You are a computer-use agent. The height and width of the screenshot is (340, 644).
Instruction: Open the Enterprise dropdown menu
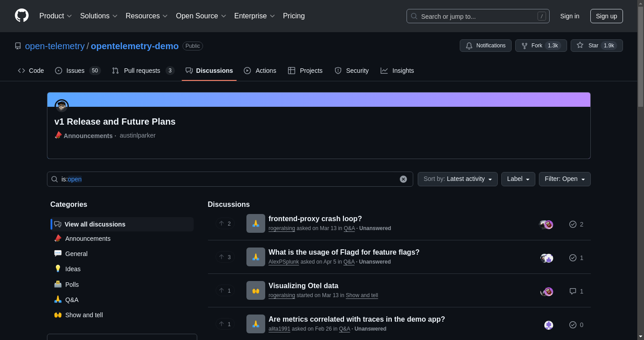click(x=254, y=16)
